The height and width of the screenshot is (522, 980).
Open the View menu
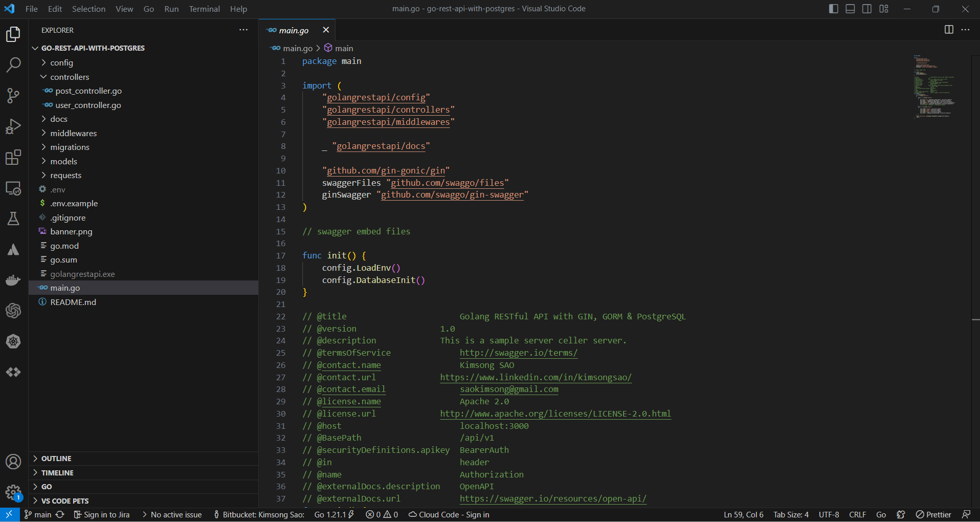tap(124, 9)
